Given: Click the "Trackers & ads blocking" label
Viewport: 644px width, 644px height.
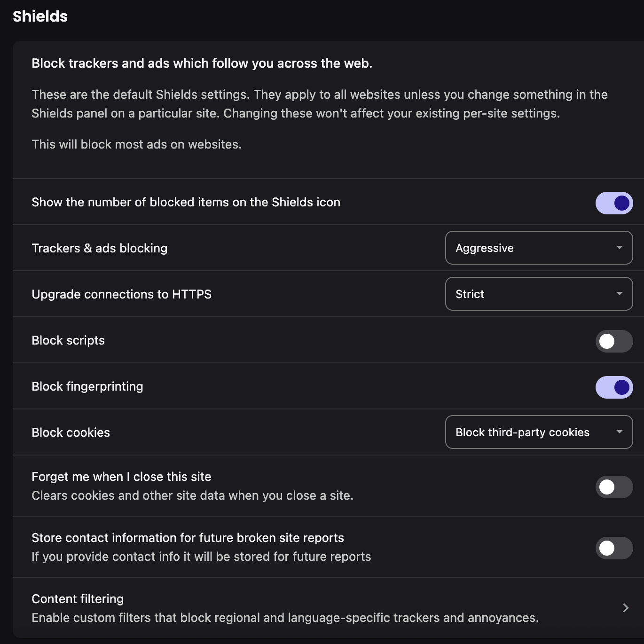Looking at the screenshot, I should point(99,248).
